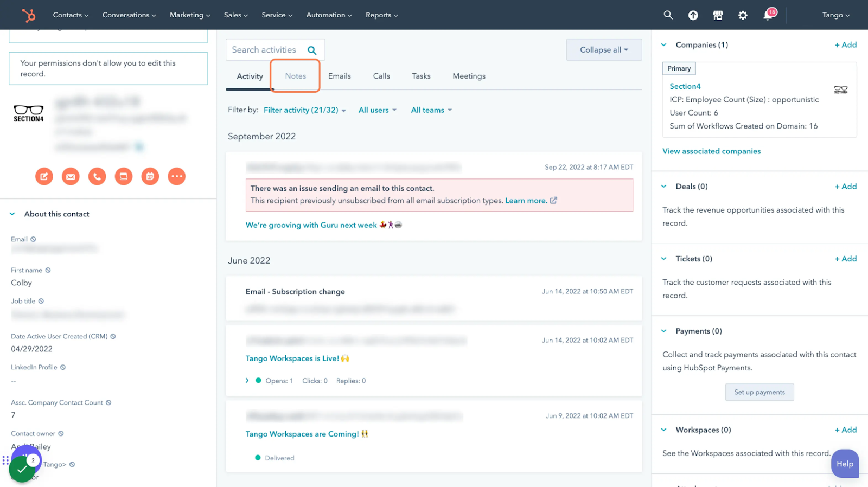The width and height of the screenshot is (868, 487).
Task: Click lock icon next to LinkedIn Profile
Action: [x=63, y=367]
